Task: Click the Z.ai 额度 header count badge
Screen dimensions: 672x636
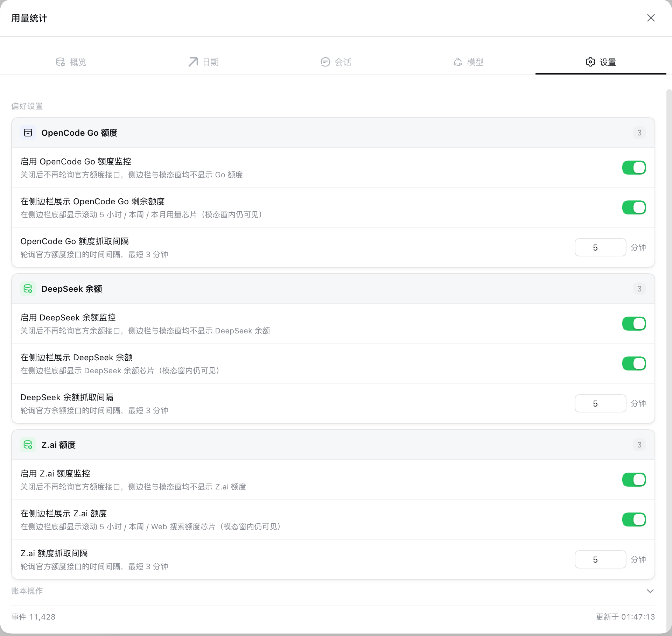Action: [639, 445]
